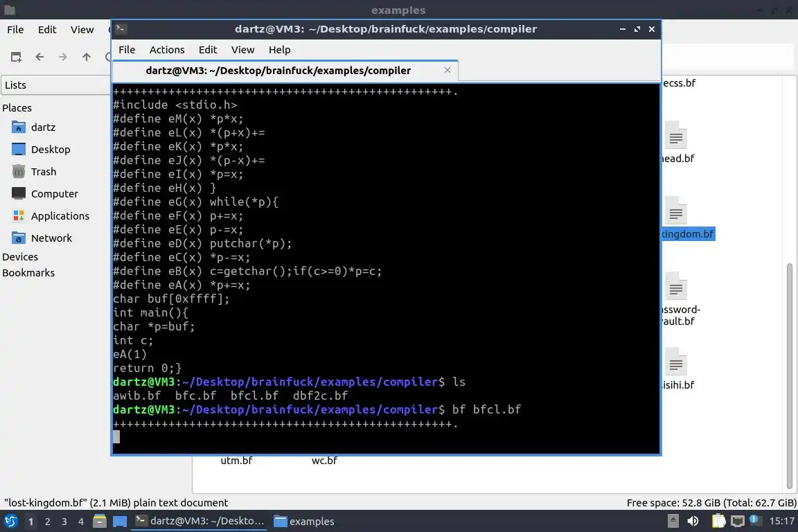Screen dimensions: 798x532
Task: Open Edit menu in file manager
Action: tap(47, 30)
